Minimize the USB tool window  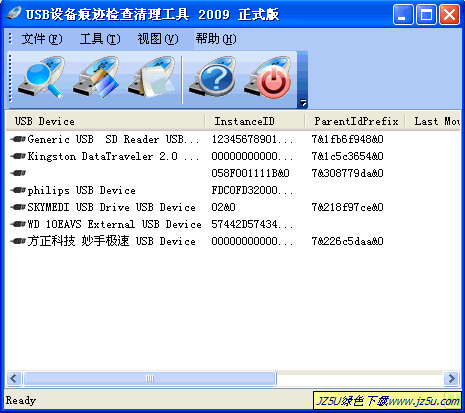[403, 15]
